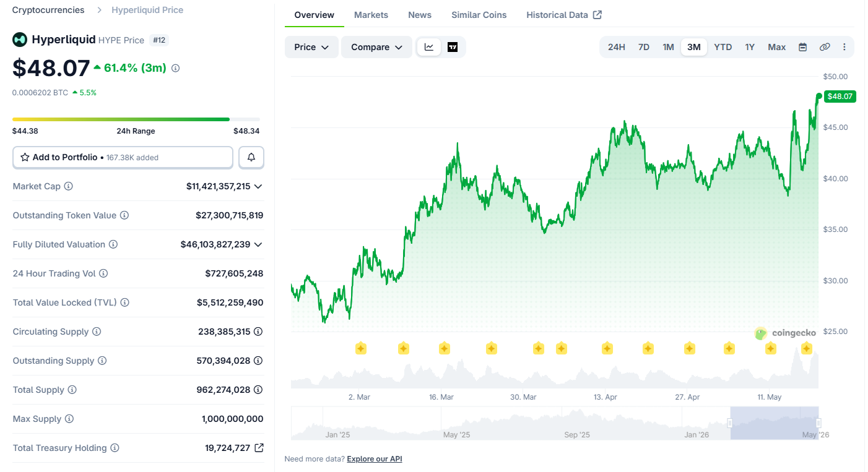Click the price alert bell icon
The width and height of the screenshot is (868, 472).
click(251, 157)
